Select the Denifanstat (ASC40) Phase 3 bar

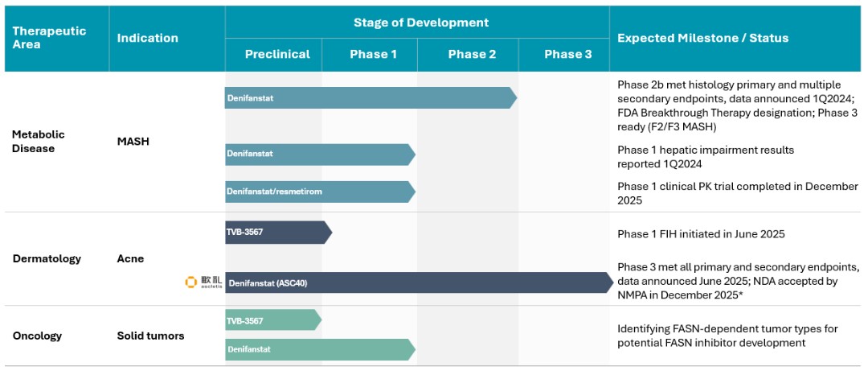418,283
